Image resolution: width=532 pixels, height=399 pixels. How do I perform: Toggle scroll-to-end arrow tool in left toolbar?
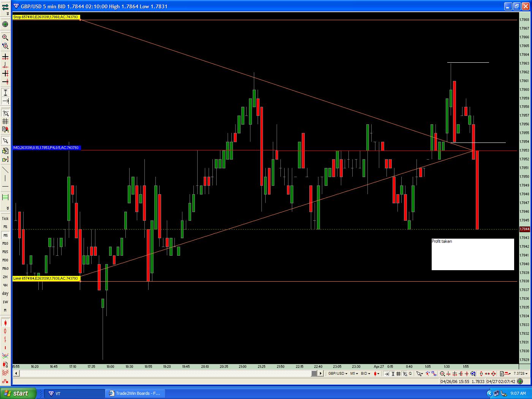tap(5, 101)
